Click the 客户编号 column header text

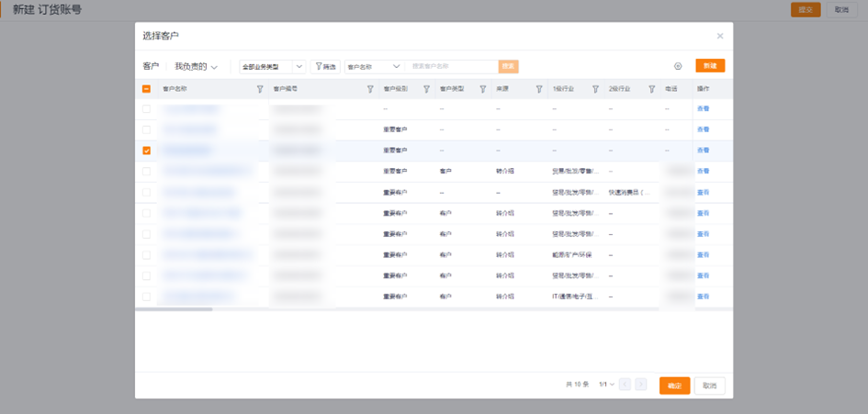click(x=286, y=88)
